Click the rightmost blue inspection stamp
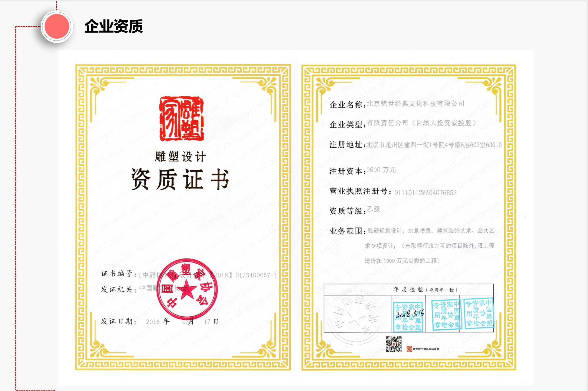 (x=479, y=314)
